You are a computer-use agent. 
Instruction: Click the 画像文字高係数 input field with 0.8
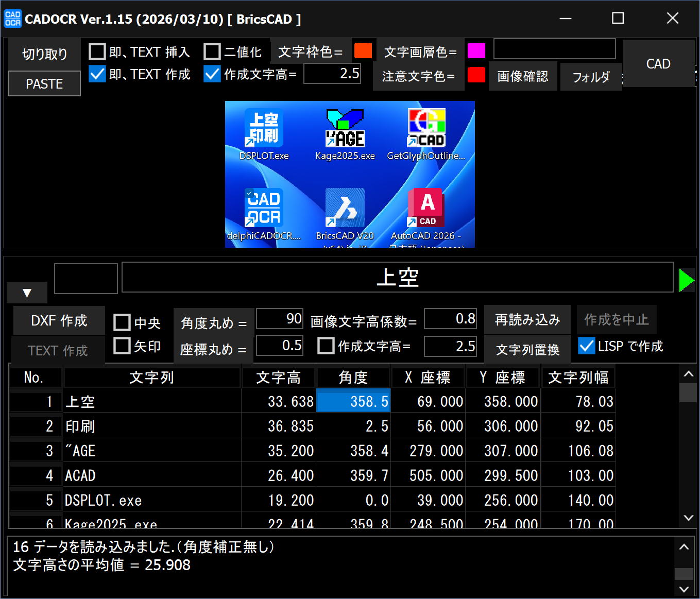[x=451, y=319]
